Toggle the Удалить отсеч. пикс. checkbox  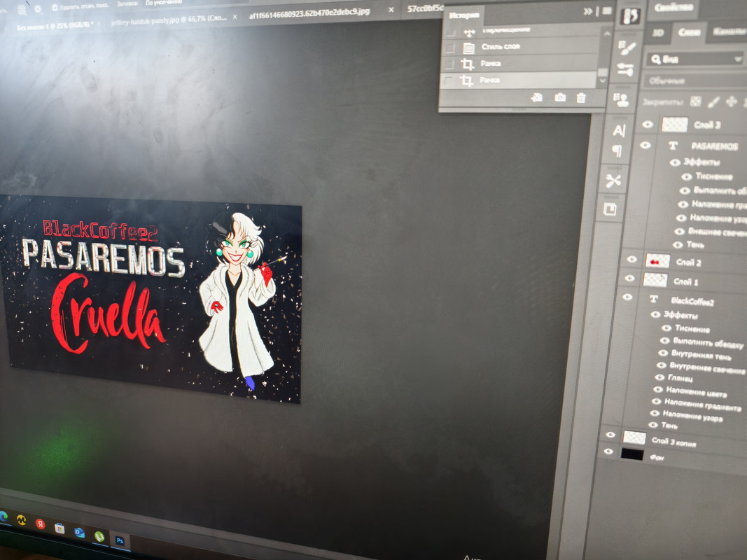(55, 8)
